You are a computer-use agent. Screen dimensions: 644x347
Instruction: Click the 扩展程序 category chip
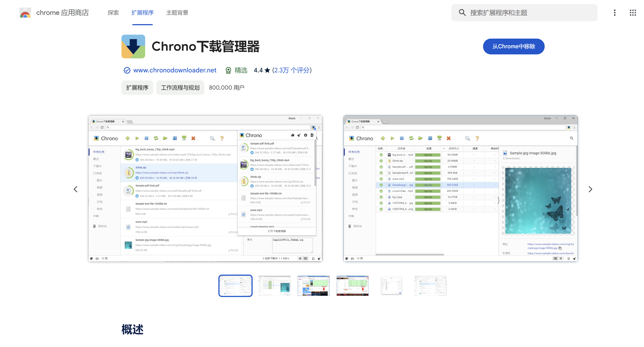point(137,88)
